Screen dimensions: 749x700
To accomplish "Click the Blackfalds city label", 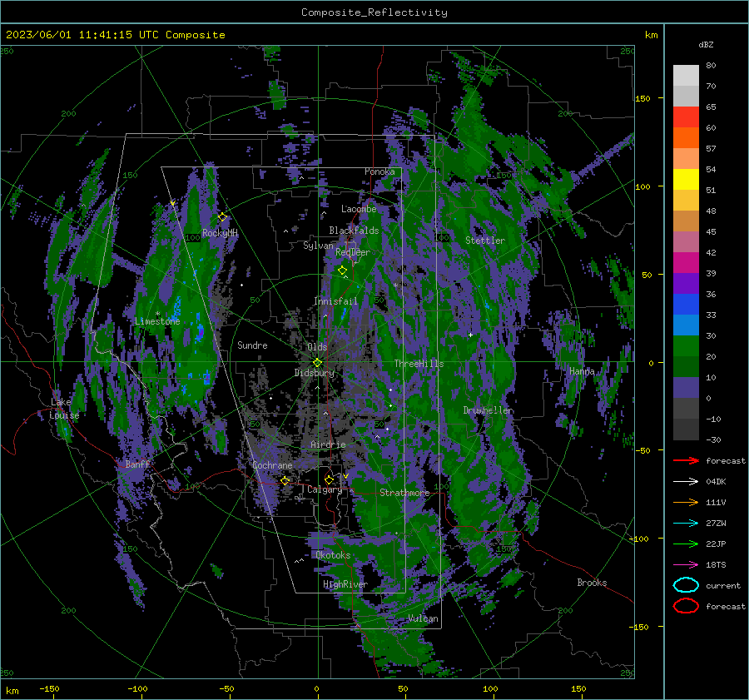I will pos(354,231).
